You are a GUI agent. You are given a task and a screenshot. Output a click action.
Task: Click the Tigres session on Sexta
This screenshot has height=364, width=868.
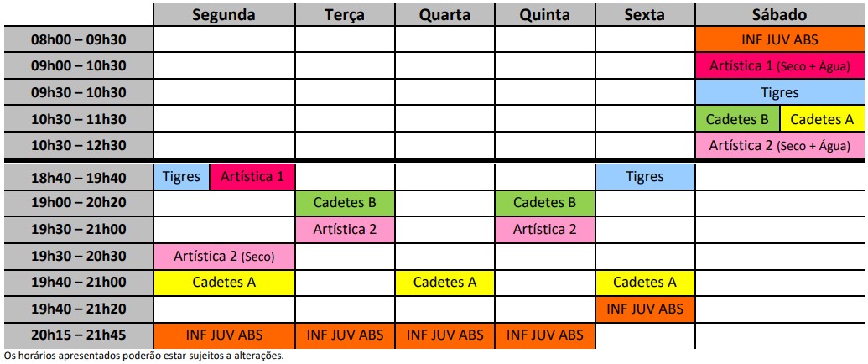[645, 177]
